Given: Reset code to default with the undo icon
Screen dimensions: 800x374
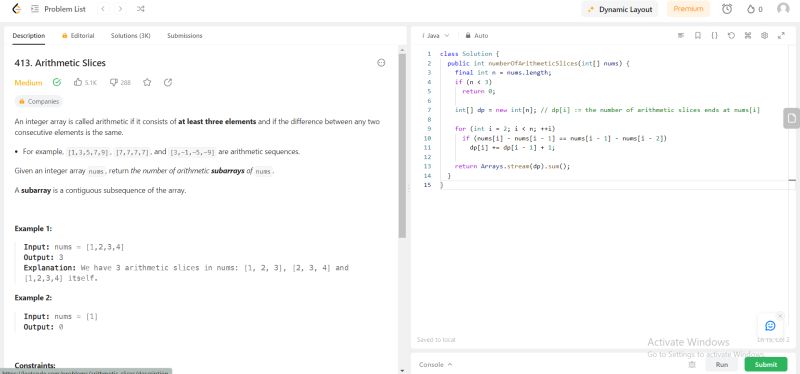Looking at the screenshot, I should pos(731,36).
